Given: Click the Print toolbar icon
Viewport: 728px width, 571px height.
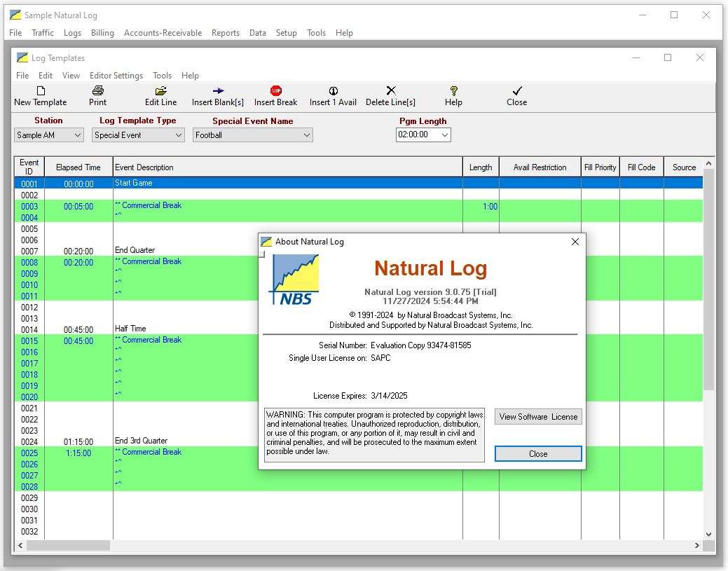Looking at the screenshot, I should [x=98, y=91].
